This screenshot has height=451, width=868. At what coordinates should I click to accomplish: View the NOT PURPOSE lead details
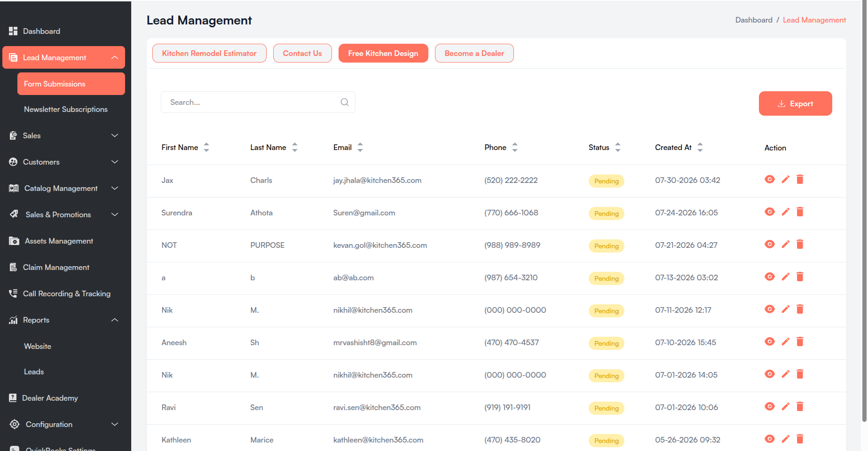pyautogui.click(x=770, y=244)
